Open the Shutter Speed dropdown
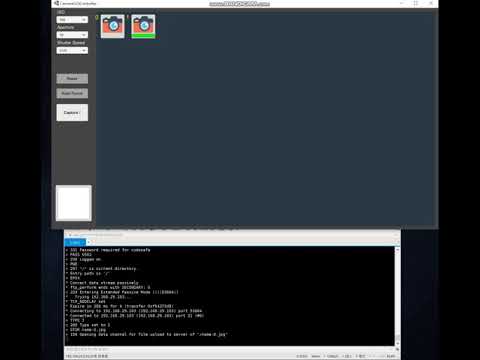 pyautogui.click(x=72, y=50)
